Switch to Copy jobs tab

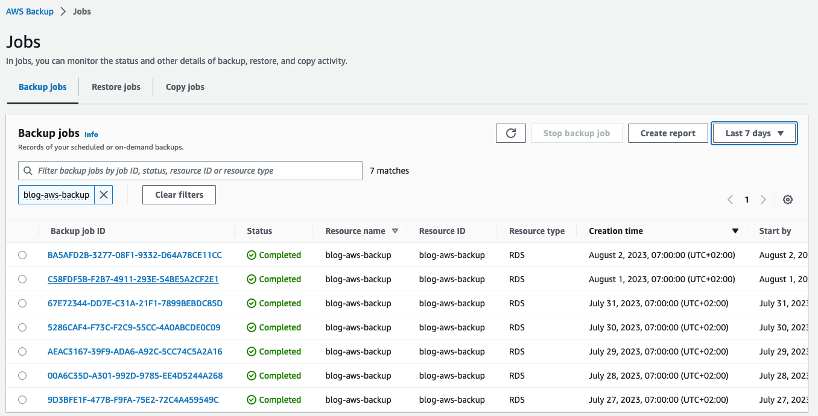coord(185,87)
